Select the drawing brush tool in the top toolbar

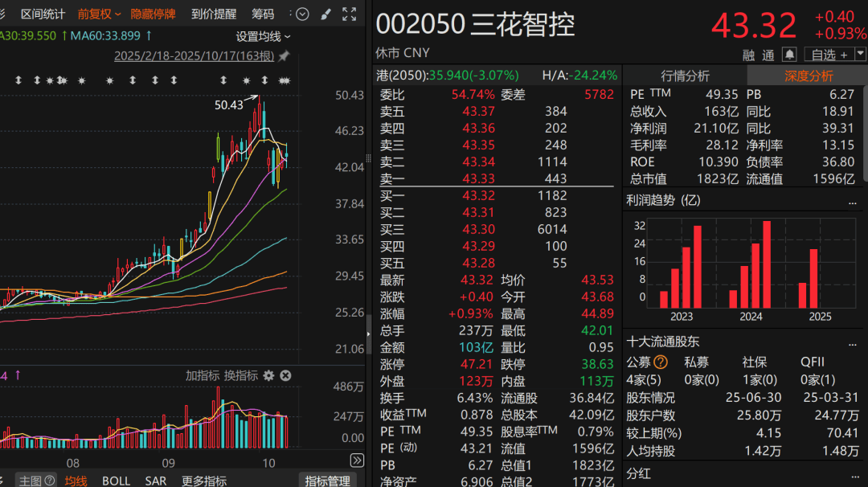(x=325, y=14)
